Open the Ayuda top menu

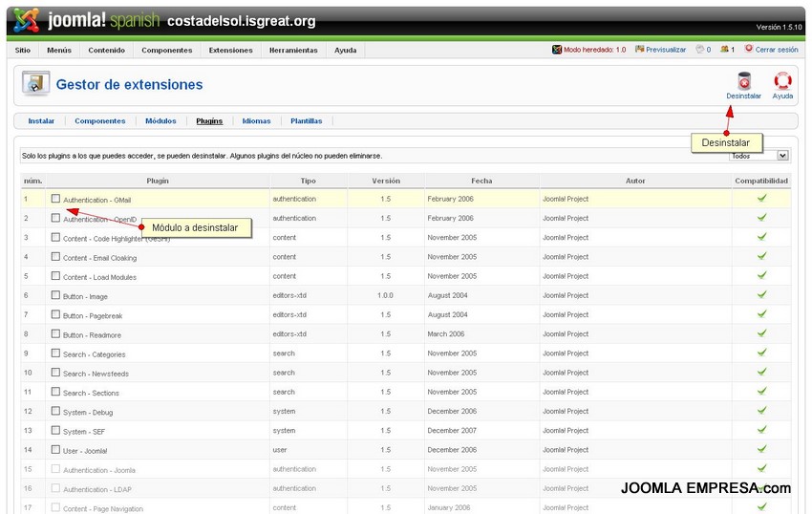click(346, 51)
